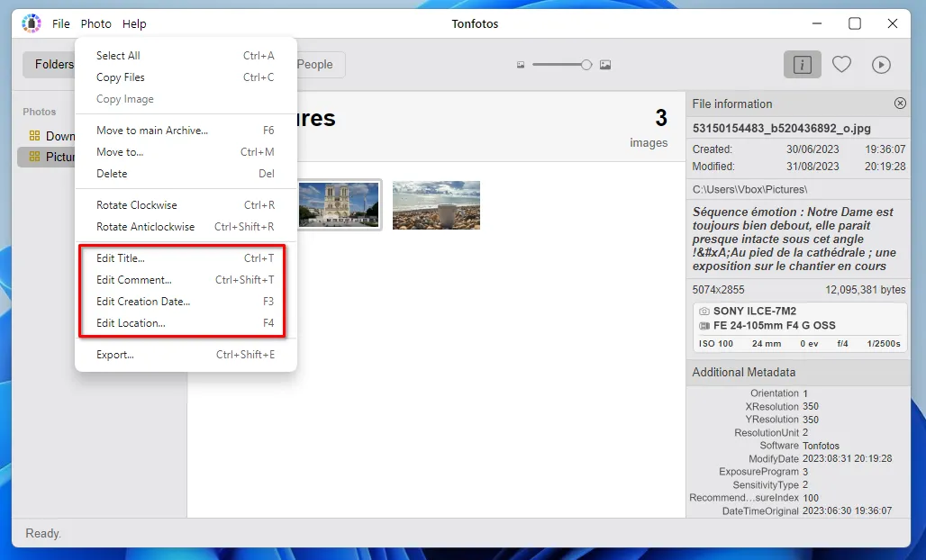Select the highlighted info toggle above the panel
The width and height of the screenshot is (926, 560).
[802, 64]
